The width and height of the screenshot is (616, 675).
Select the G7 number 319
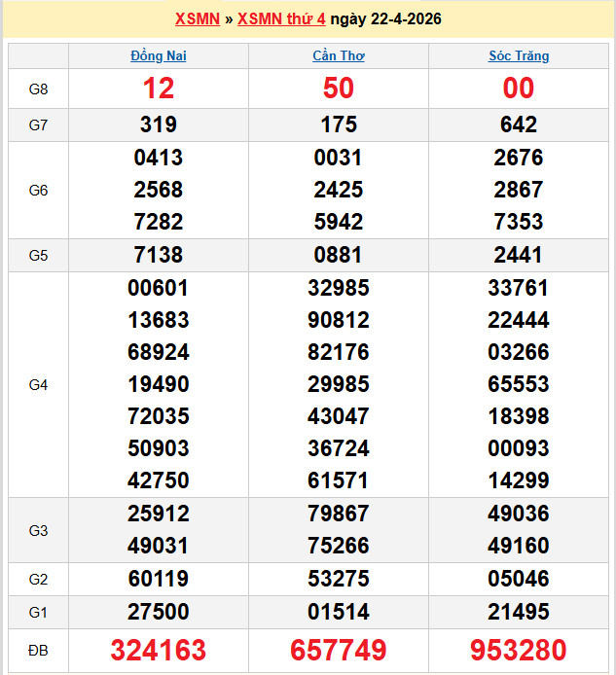tap(159, 124)
